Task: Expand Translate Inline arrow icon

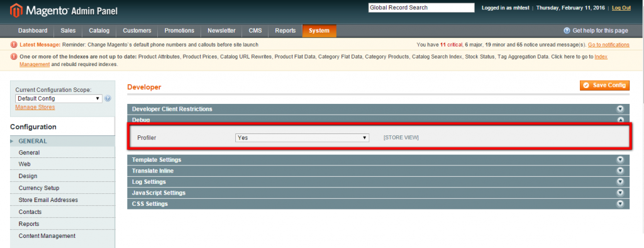Action: click(x=620, y=171)
